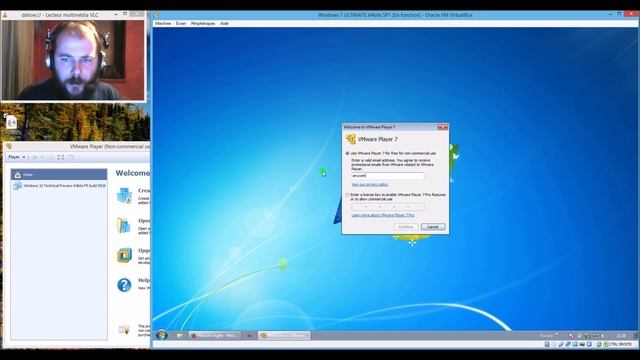
Task: Click the VLC webcam video area
Action: coord(73,60)
